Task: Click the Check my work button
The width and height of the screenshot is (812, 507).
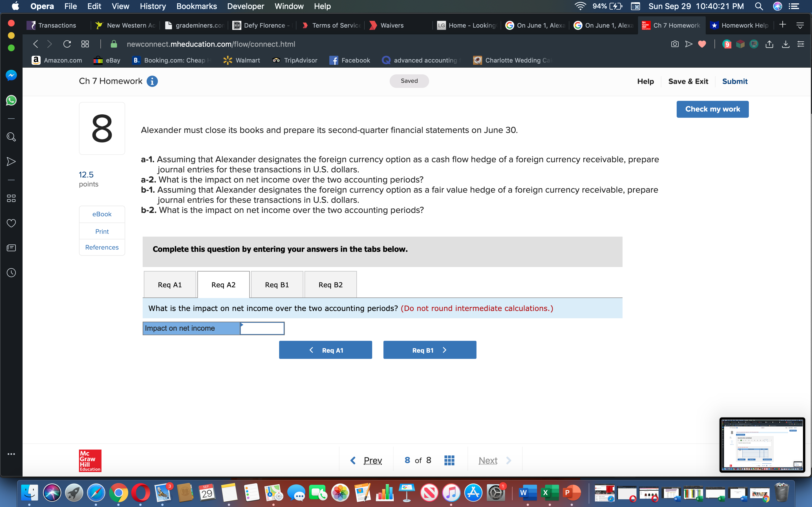Action: (x=713, y=109)
